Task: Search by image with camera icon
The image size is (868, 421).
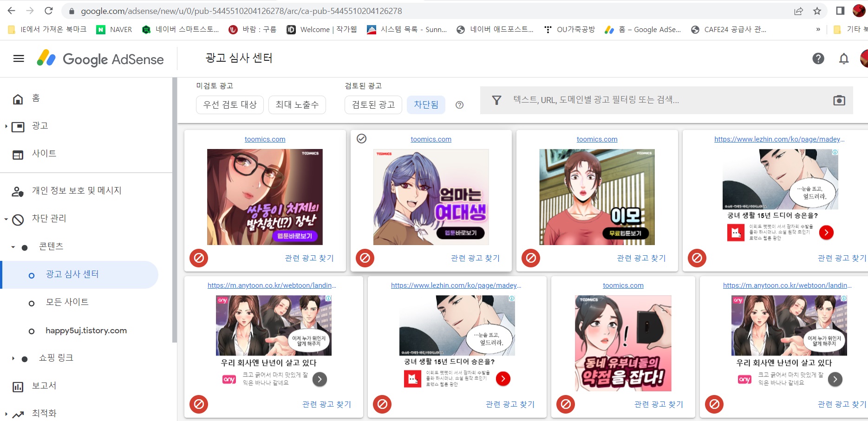Action: 839,100
